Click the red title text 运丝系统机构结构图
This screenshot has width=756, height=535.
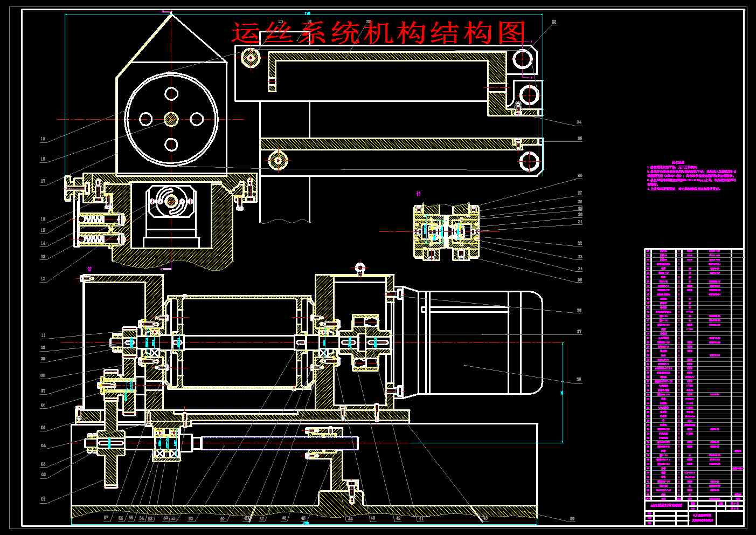379,33
